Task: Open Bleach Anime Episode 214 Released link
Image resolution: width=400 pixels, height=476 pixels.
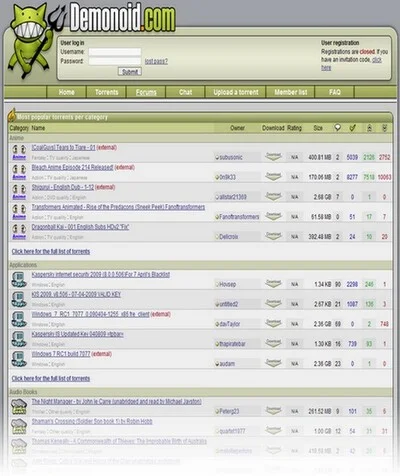Action: 72,167
